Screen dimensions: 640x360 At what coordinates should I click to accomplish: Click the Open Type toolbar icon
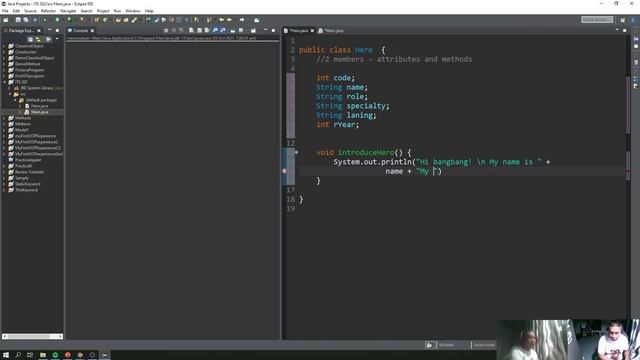pyautogui.click(x=118, y=20)
